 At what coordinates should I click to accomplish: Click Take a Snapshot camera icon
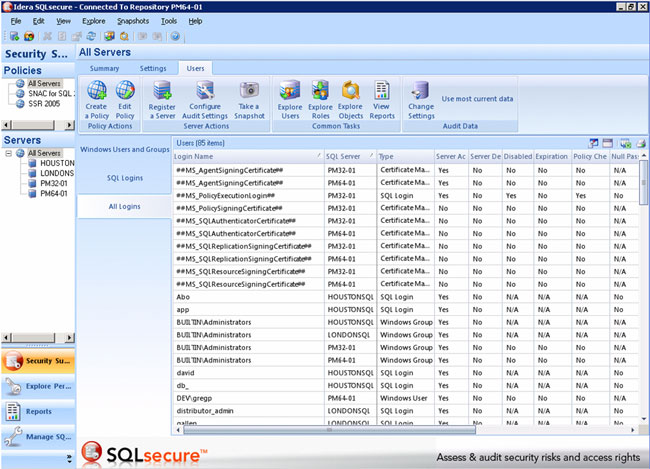(x=249, y=90)
